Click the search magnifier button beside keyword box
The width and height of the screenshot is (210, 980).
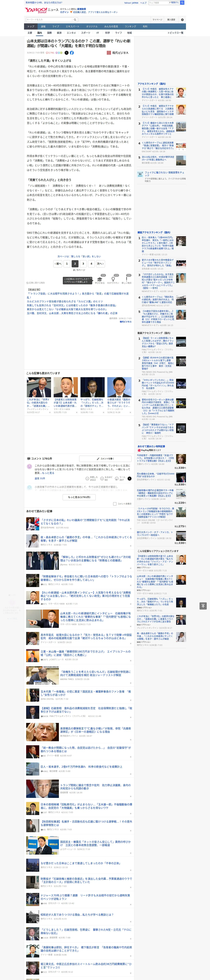(75, 20)
